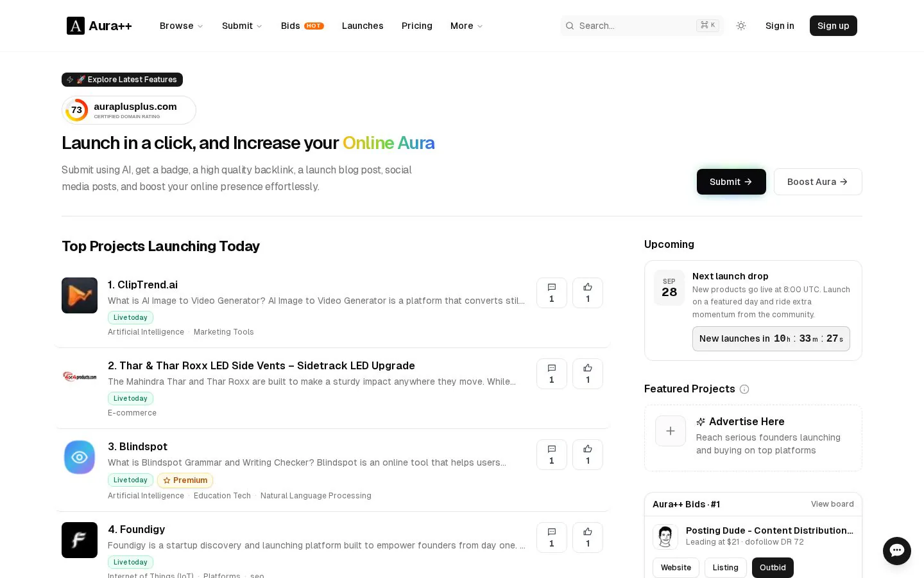The width and height of the screenshot is (924, 578).
Task: Click the ClipTrend.ai project logo
Action: (80, 295)
